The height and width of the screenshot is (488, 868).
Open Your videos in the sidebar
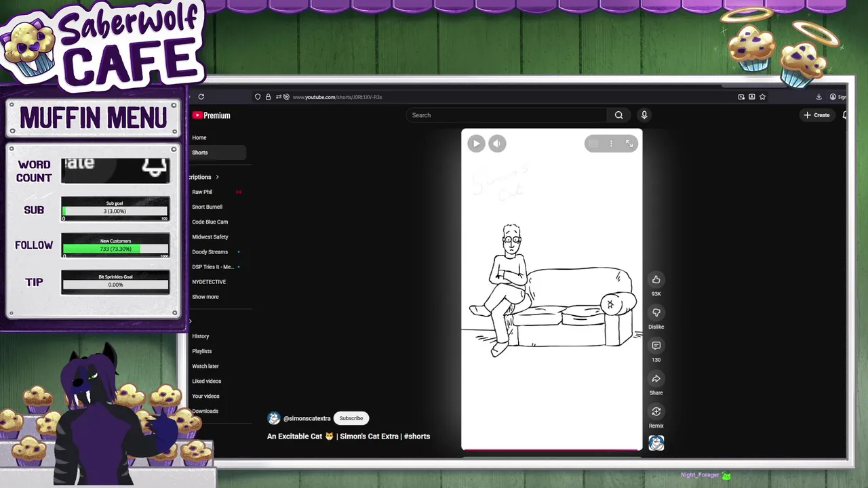205,396
